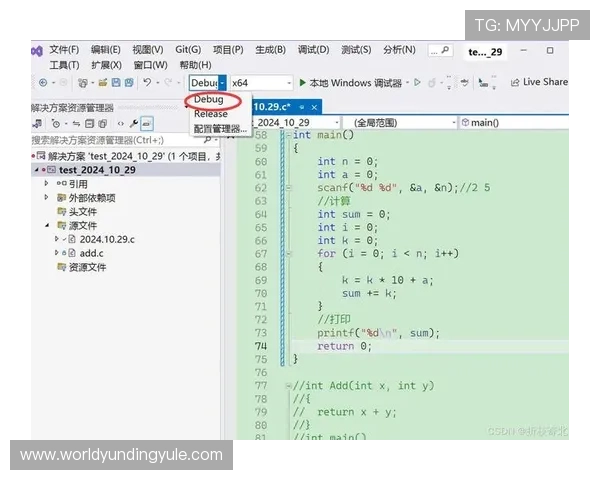Open the 分析(N) menu

399,50
